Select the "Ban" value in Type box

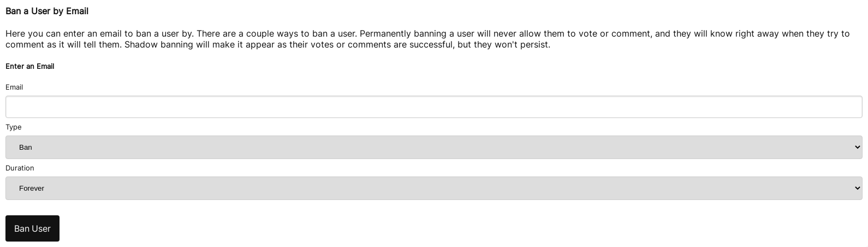26,147
